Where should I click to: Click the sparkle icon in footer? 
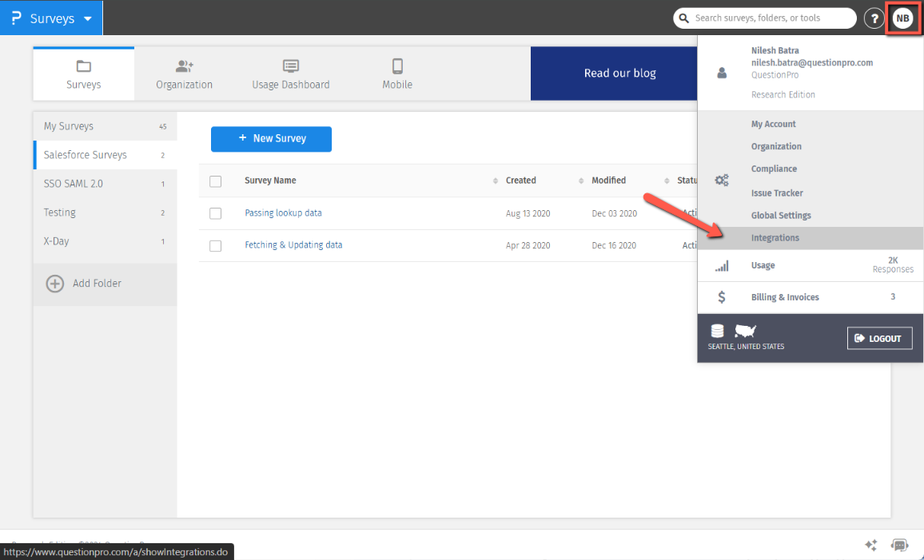[871, 545]
